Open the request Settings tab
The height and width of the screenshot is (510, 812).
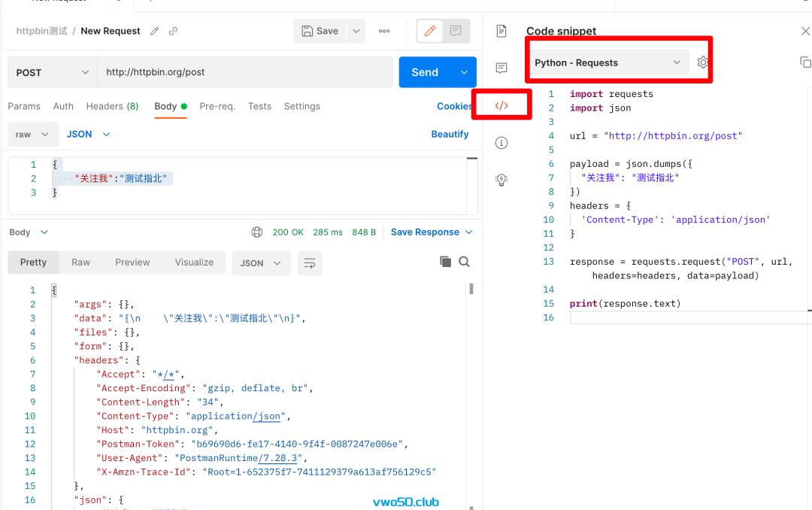[302, 106]
